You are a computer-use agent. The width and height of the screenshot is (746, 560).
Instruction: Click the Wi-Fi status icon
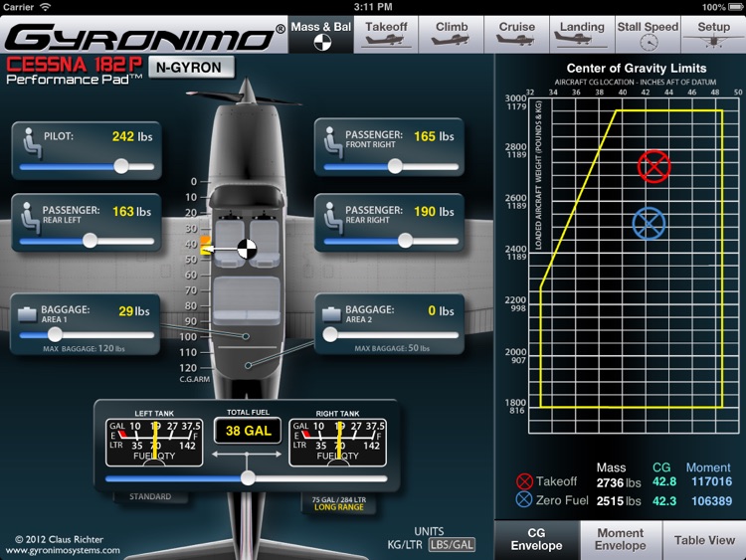tap(45, 7)
